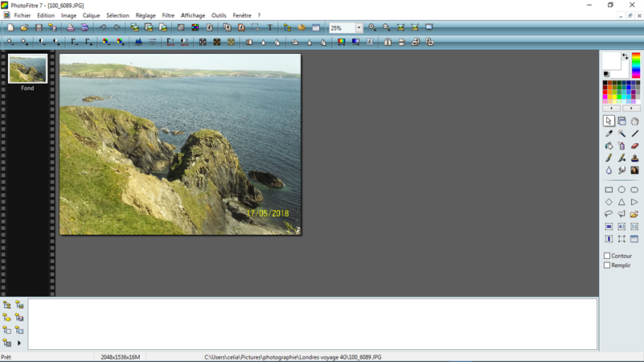
Task: Open the Filtre menu
Action: pyautogui.click(x=168, y=15)
